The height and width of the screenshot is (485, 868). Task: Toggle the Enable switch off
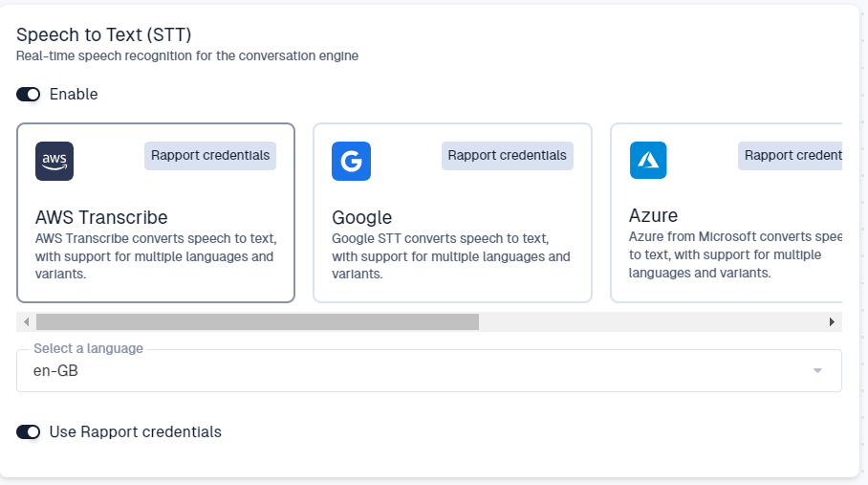coord(29,95)
